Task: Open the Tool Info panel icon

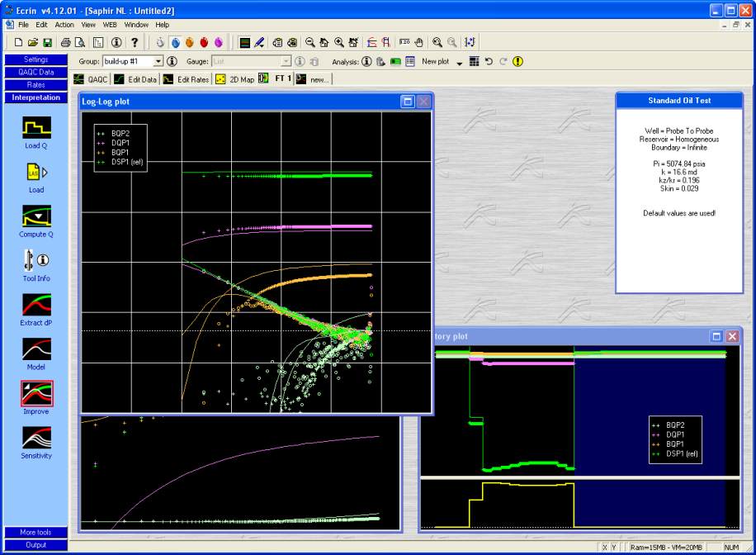Action: click(x=36, y=260)
